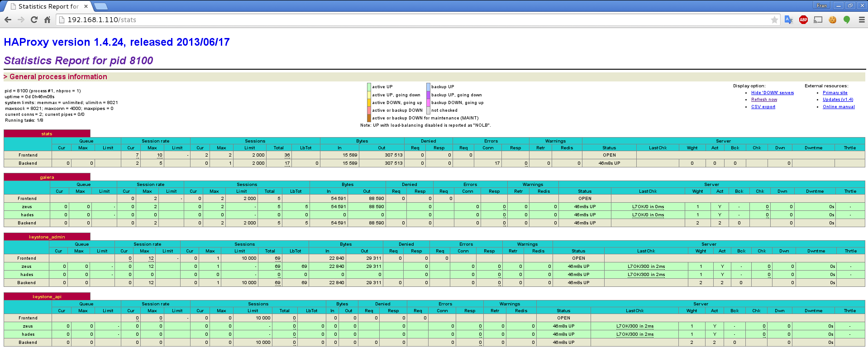Click the Session rate header in stats table
The height and width of the screenshot is (357, 868).
pyautogui.click(x=156, y=141)
